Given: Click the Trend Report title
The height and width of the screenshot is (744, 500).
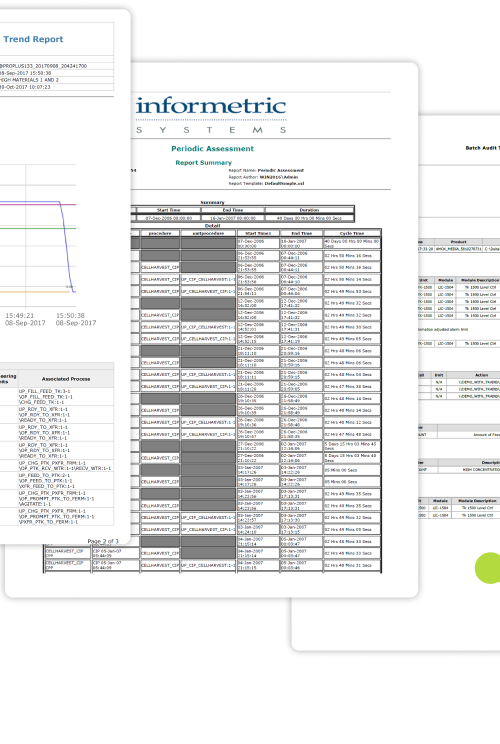Looking at the screenshot, I should 33,39.
